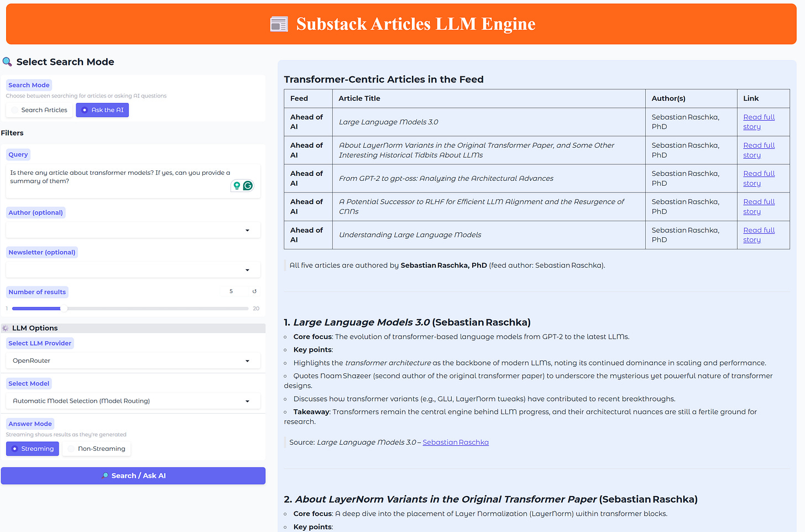Reset the number of results value
Viewport: 805px width, 532px height.
[x=254, y=291]
